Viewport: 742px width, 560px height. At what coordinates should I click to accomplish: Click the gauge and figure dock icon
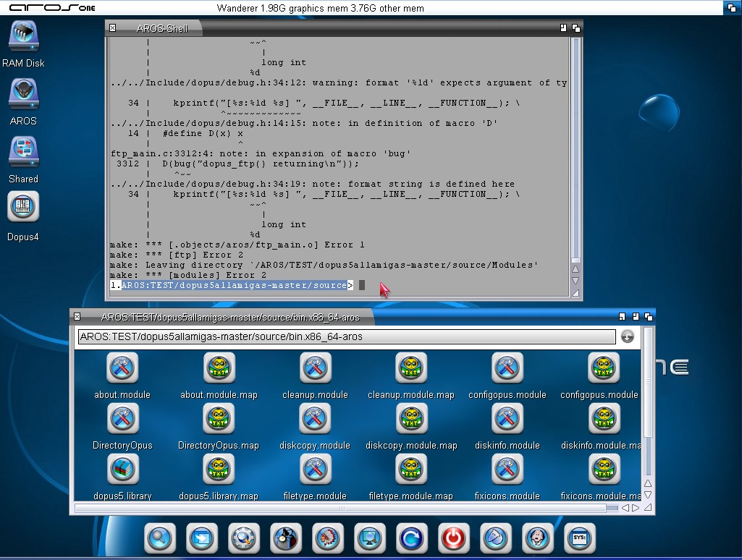tap(286, 538)
